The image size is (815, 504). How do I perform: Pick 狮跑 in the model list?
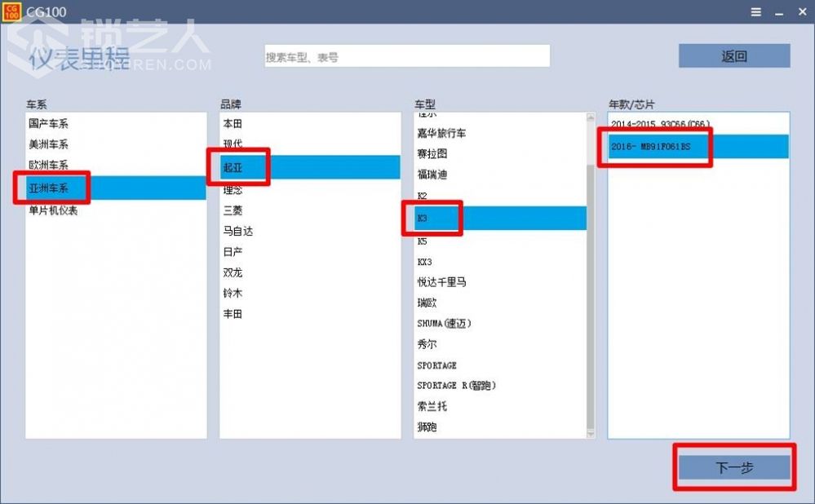click(500, 427)
